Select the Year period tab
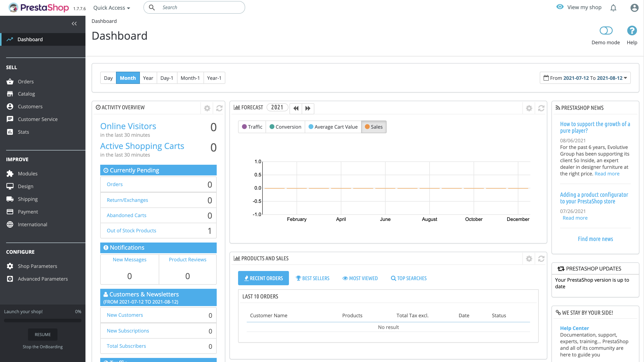This screenshot has height=362, width=644. (148, 78)
